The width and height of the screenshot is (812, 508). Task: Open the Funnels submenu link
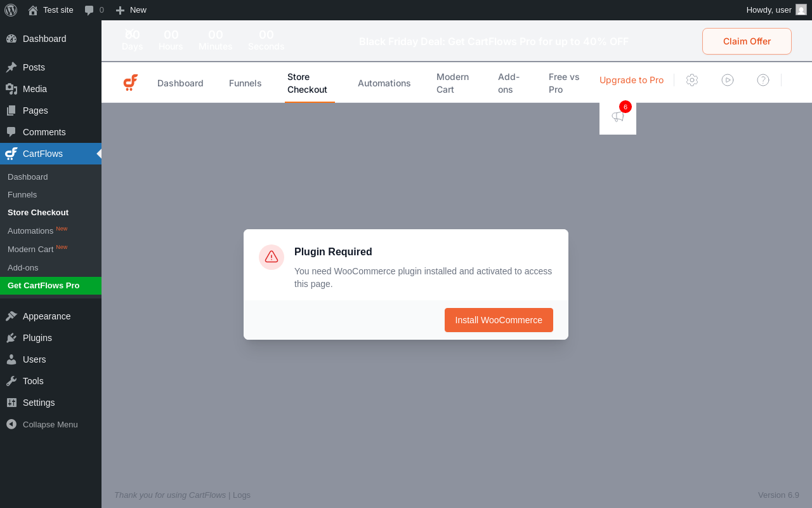pyautogui.click(x=22, y=194)
